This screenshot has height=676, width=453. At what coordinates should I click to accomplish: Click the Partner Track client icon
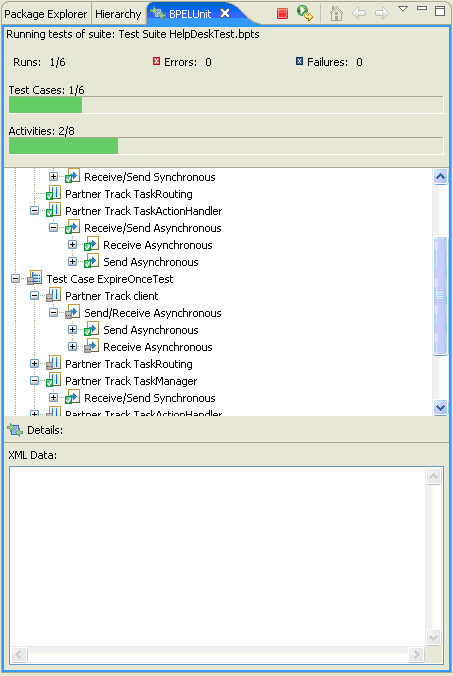click(53, 295)
